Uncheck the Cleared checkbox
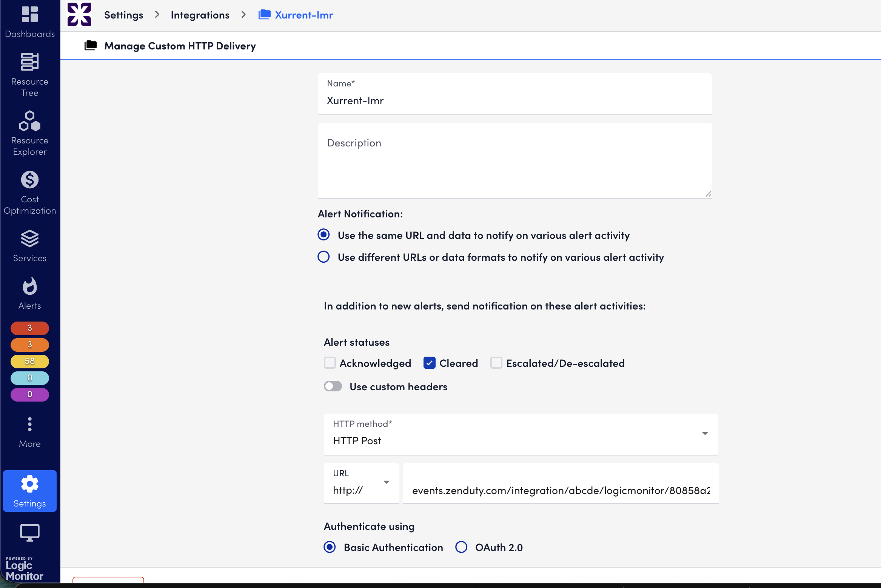 click(x=430, y=363)
